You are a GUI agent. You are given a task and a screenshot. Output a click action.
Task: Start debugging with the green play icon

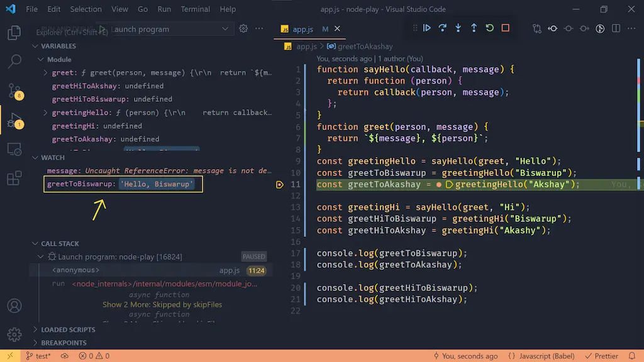[x=103, y=29]
